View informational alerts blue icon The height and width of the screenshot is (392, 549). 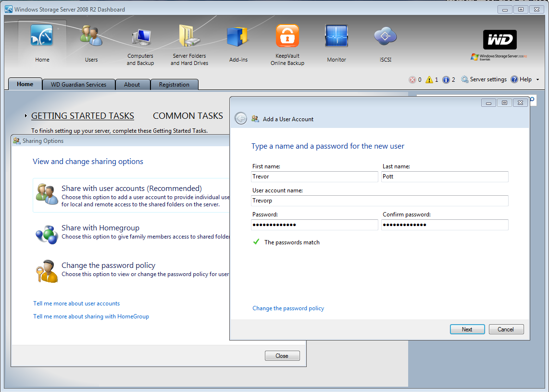446,80
